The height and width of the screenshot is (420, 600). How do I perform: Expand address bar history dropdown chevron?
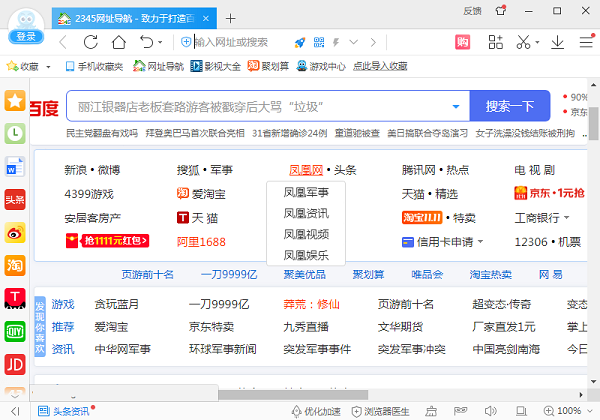point(354,42)
